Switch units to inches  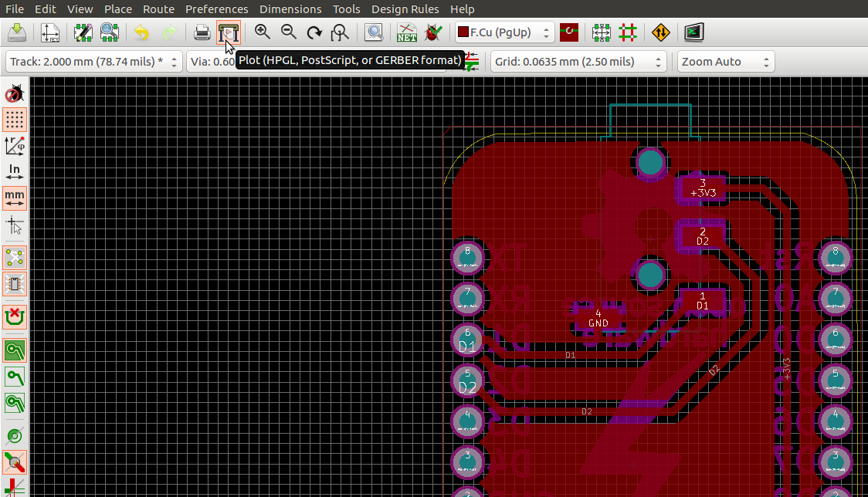[15, 171]
